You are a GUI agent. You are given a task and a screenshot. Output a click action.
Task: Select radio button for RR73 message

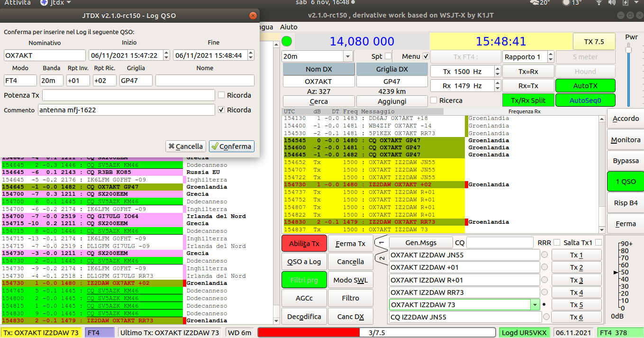click(544, 292)
